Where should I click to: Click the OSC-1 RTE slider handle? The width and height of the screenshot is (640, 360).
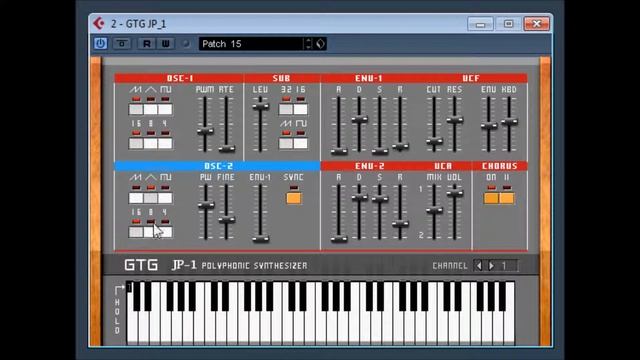[226, 149]
